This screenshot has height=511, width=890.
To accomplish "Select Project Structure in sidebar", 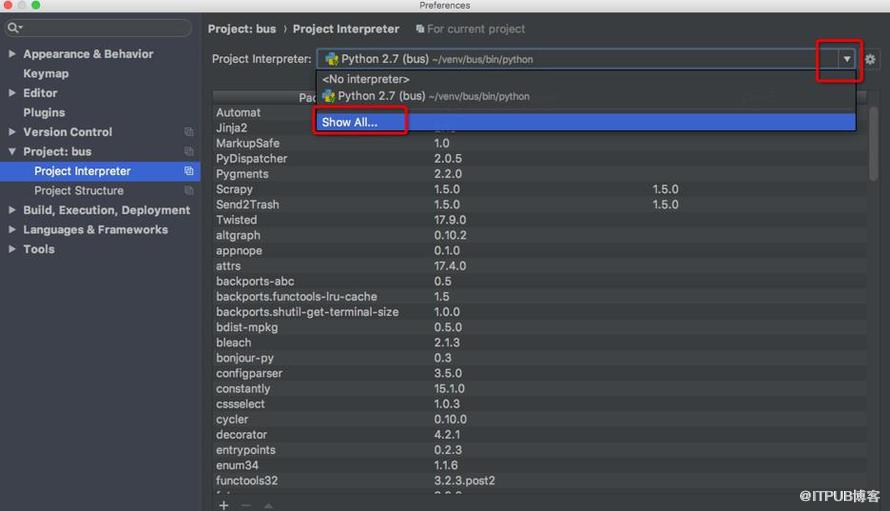I will 79,191.
